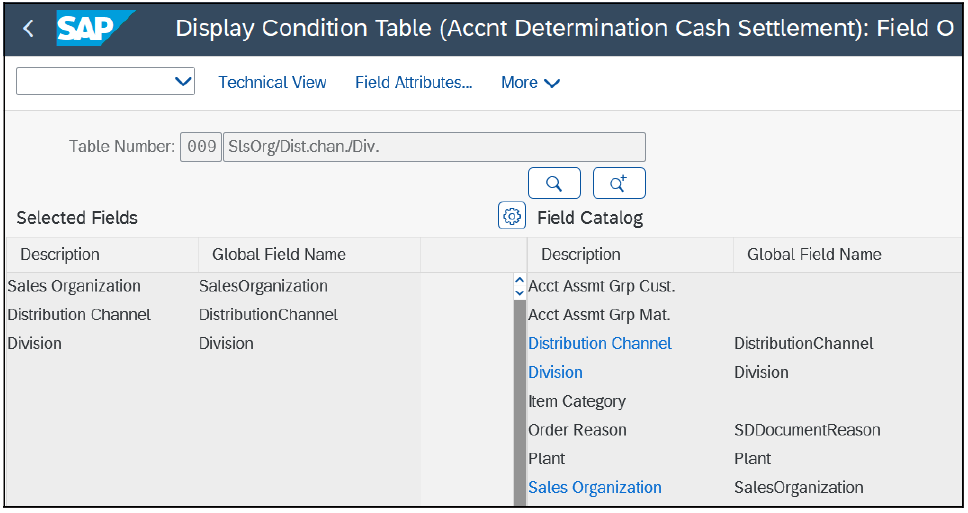Click the SAP logo

coord(94,28)
